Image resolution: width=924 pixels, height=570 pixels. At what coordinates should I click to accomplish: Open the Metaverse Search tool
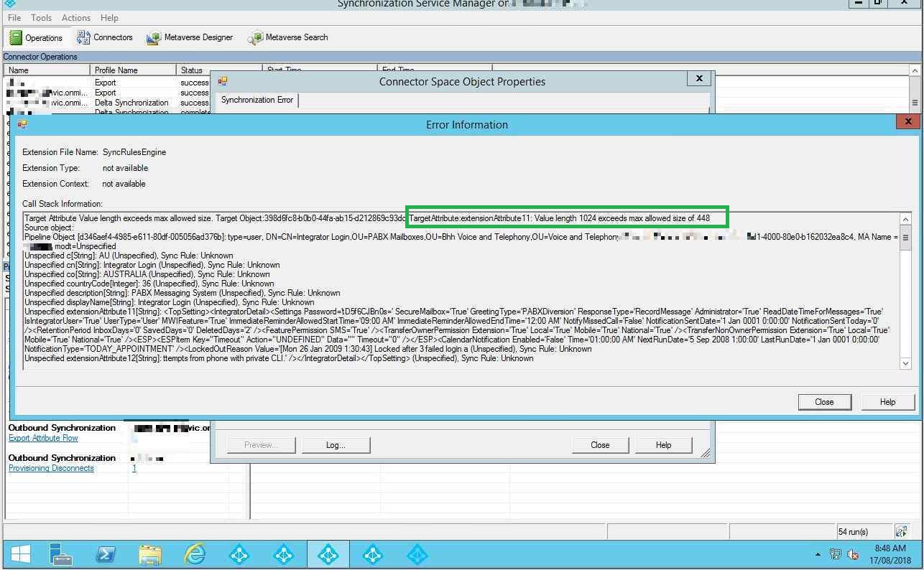click(x=287, y=37)
